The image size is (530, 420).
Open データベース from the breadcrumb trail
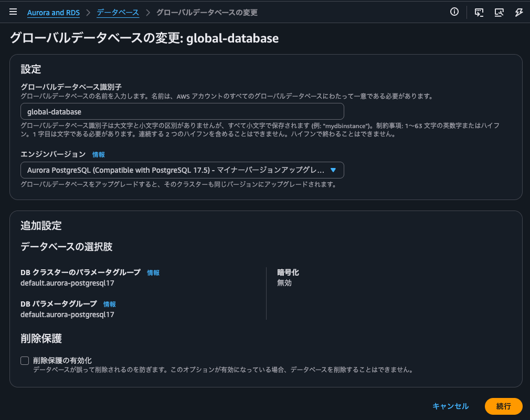118,12
